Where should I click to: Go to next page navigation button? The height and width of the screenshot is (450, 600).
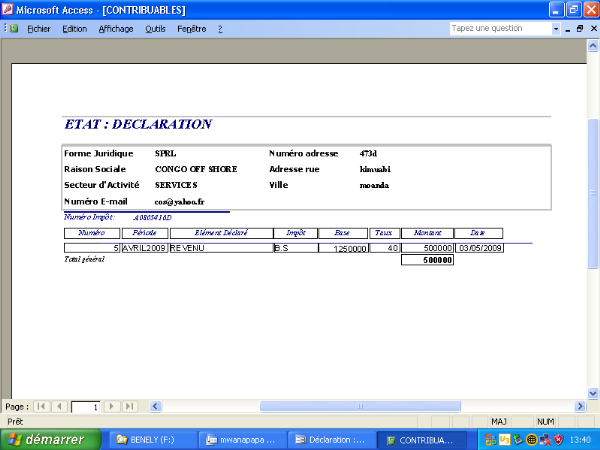(111, 407)
